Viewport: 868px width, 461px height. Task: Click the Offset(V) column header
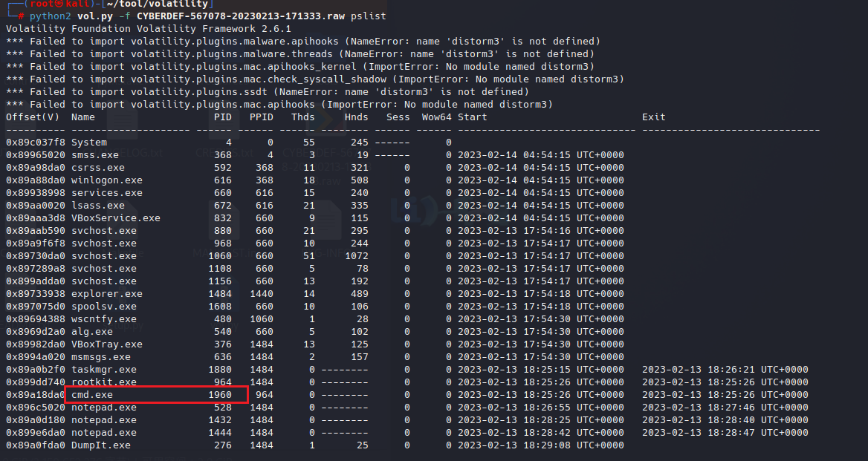pos(33,117)
